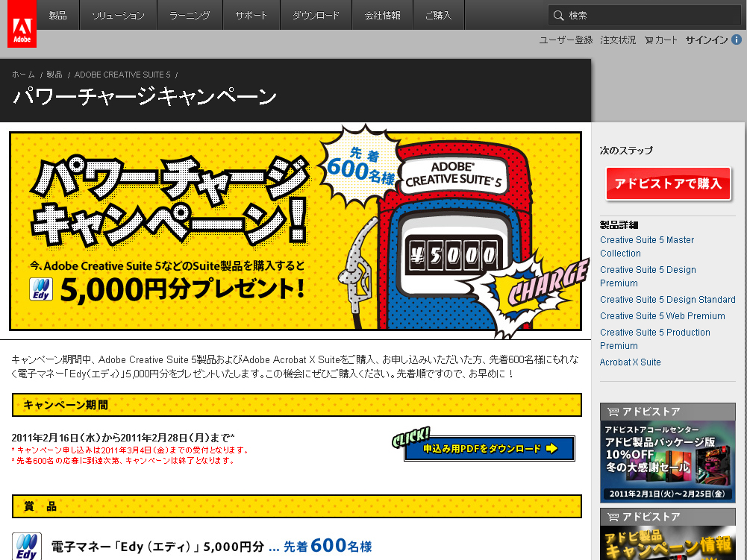Open the ご購入 menu
This screenshot has width=747, height=560.
[x=438, y=15]
